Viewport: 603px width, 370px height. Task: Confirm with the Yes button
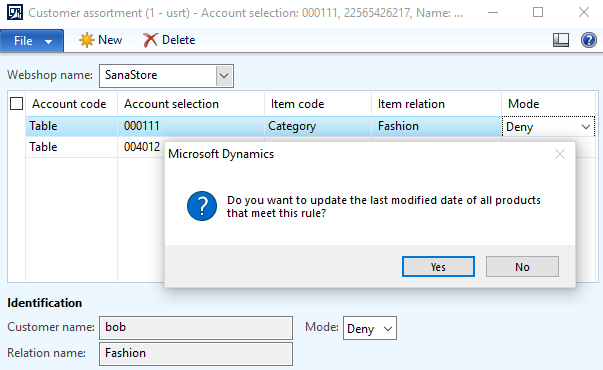tap(438, 267)
